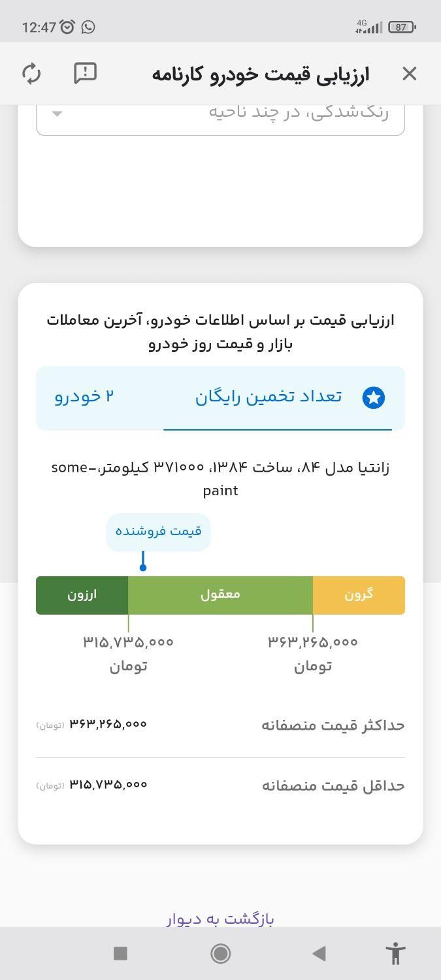Viewport: 441px width, 980px height.
Task: Tap the refresh icon in header
Action: coord(31,73)
